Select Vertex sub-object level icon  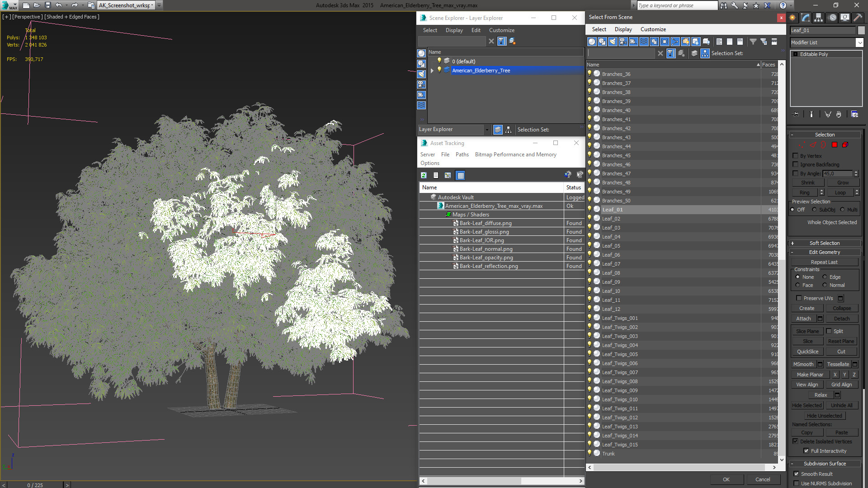(x=802, y=145)
